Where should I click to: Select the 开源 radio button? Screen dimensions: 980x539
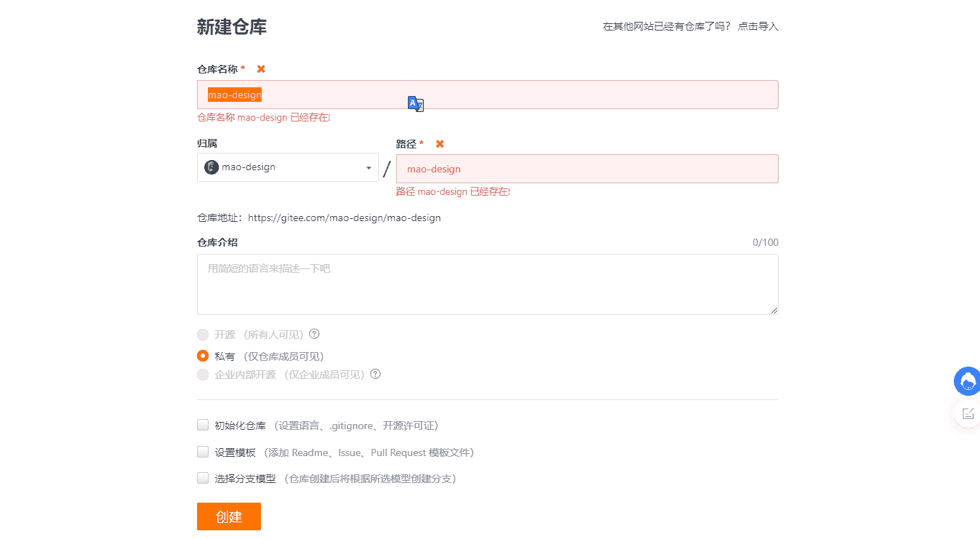coord(203,335)
